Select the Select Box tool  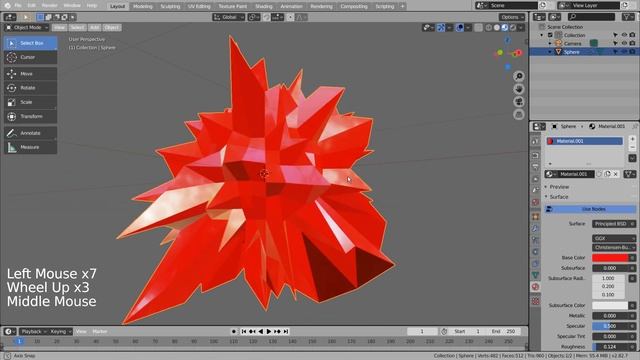coord(31,43)
